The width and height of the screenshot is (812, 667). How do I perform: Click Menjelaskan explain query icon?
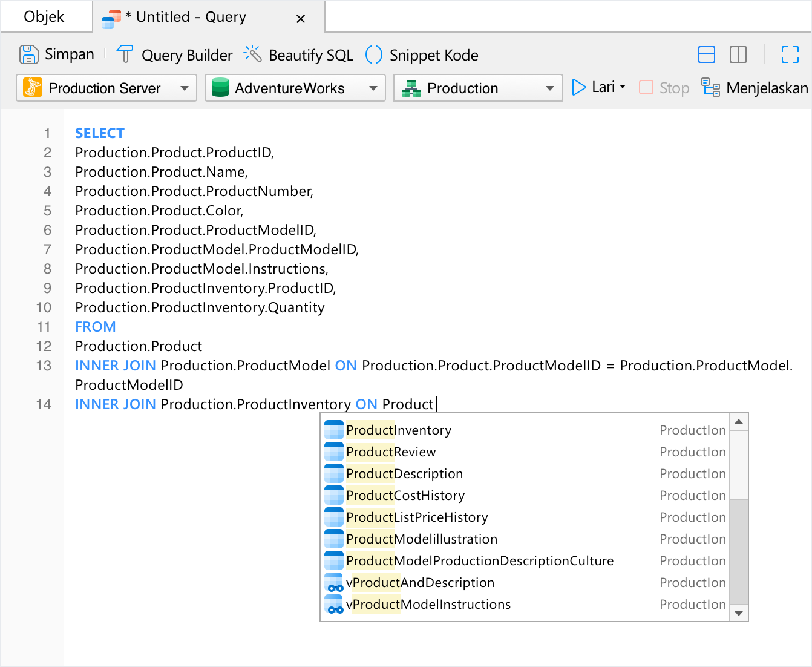[710, 88]
